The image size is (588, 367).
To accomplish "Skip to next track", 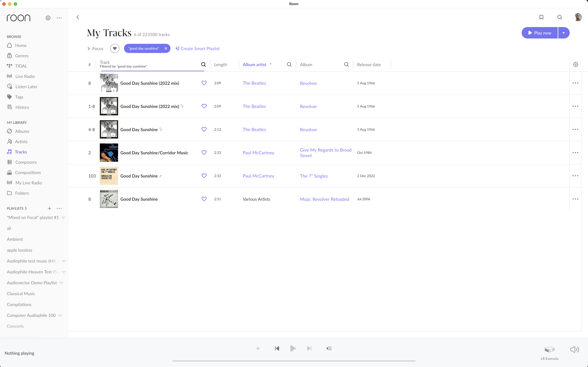I will pos(309,349).
